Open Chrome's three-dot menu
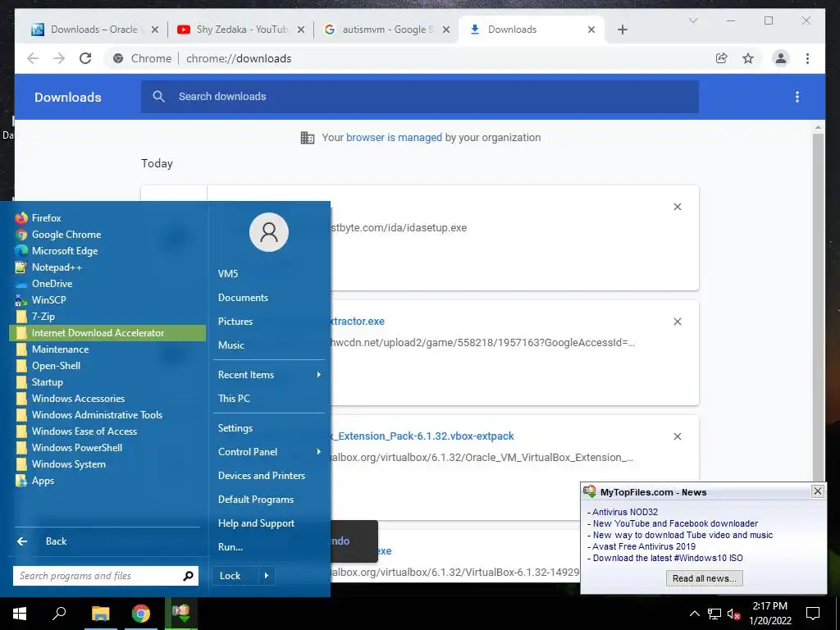Viewport: 840px width, 630px height. click(x=807, y=58)
